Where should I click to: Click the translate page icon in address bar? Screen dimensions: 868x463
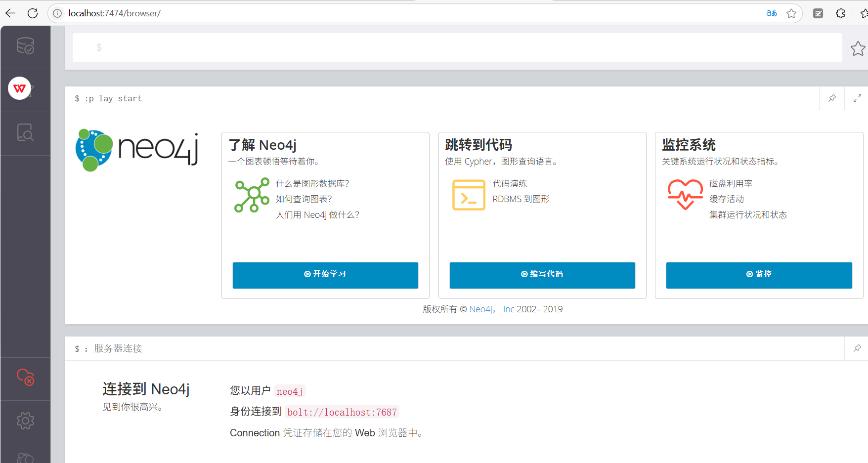click(772, 13)
